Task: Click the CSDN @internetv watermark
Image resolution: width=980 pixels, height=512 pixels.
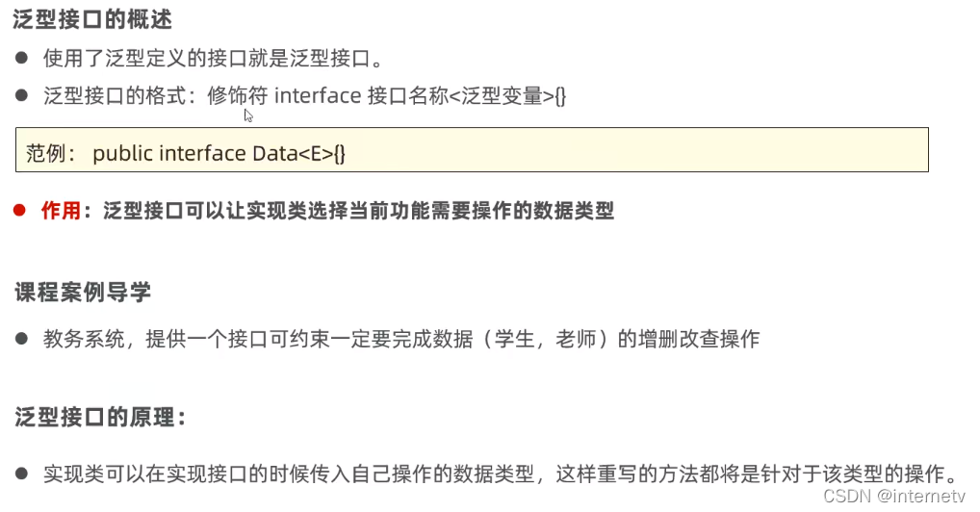Action: (x=894, y=496)
